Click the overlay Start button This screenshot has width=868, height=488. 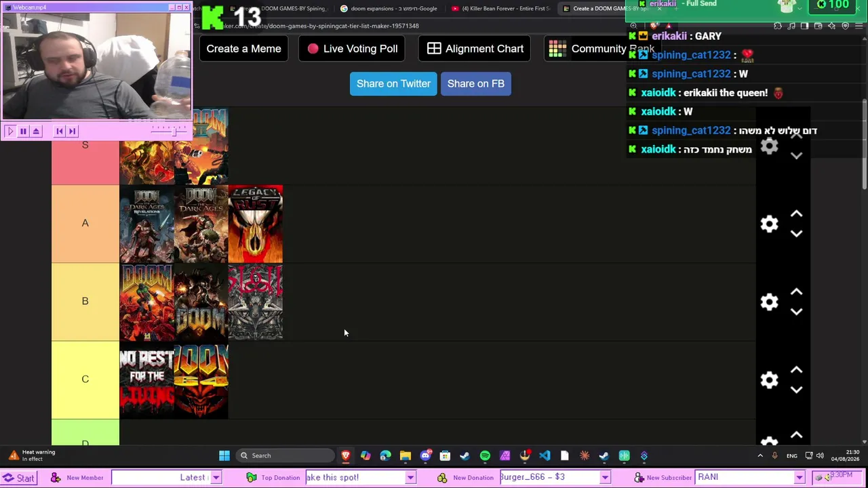pyautogui.click(x=18, y=478)
